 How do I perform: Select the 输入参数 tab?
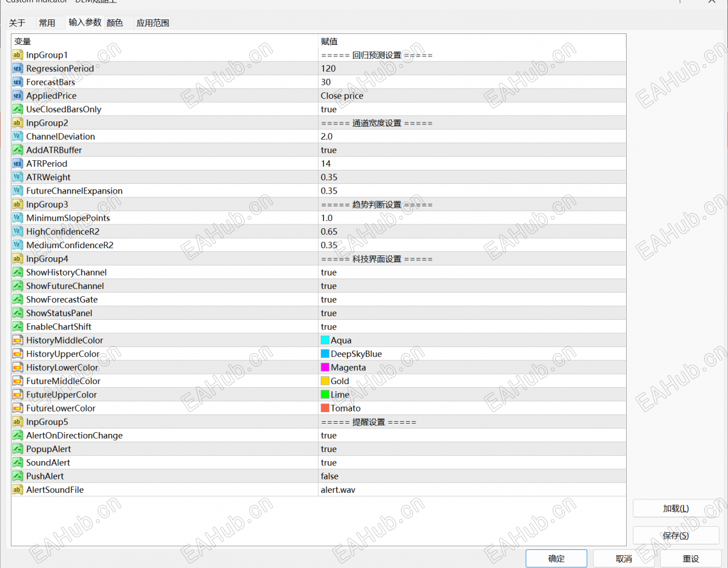click(x=85, y=22)
